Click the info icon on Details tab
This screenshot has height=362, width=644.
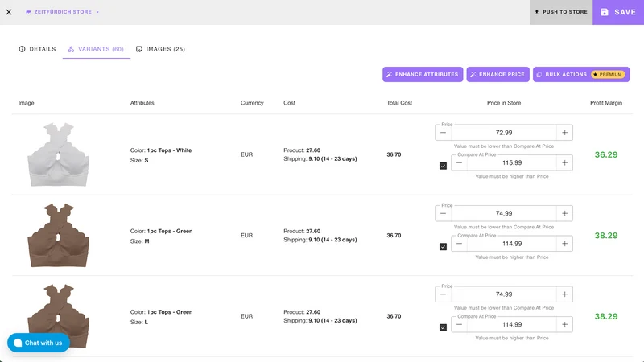tap(23, 49)
